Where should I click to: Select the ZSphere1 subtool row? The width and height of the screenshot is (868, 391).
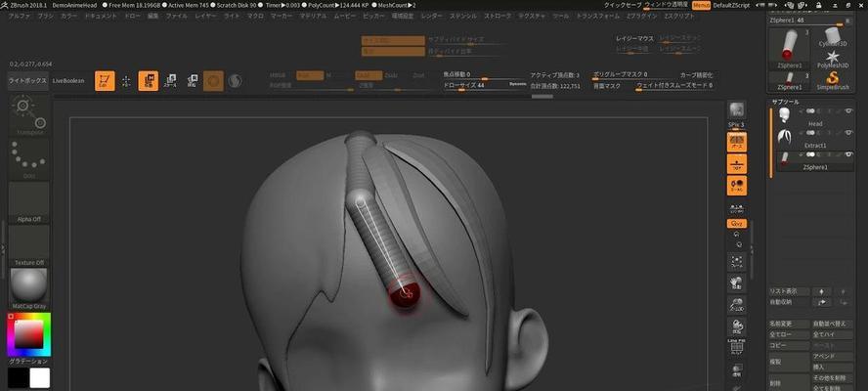pos(815,160)
